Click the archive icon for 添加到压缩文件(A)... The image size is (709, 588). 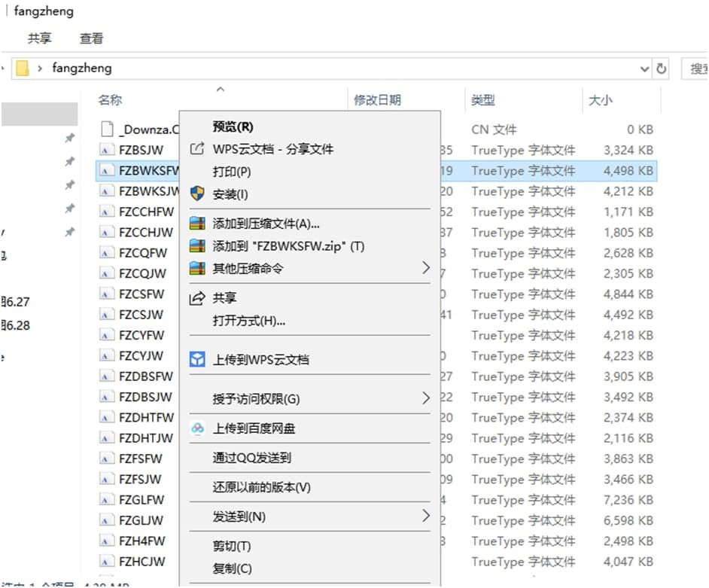click(197, 224)
